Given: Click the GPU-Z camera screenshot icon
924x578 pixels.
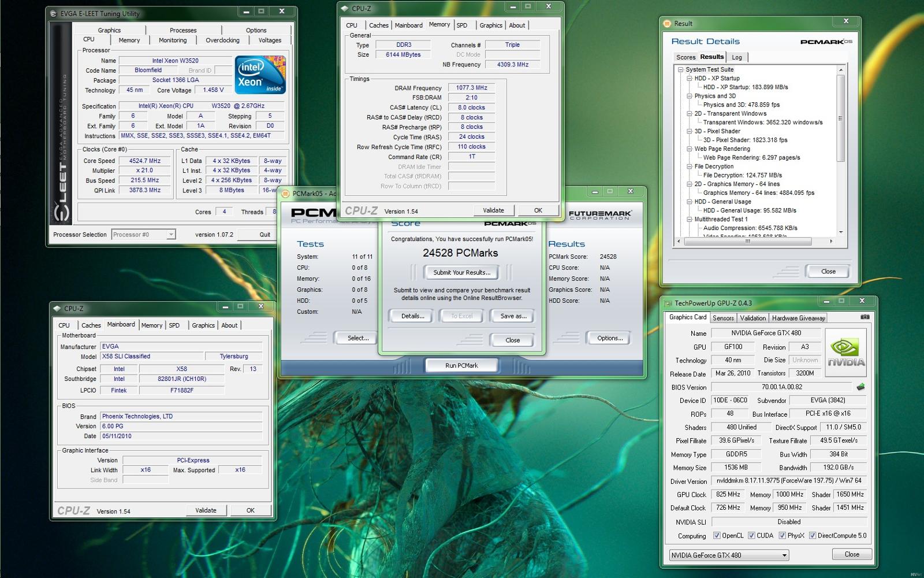Looking at the screenshot, I should pyautogui.click(x=865, y=317).
